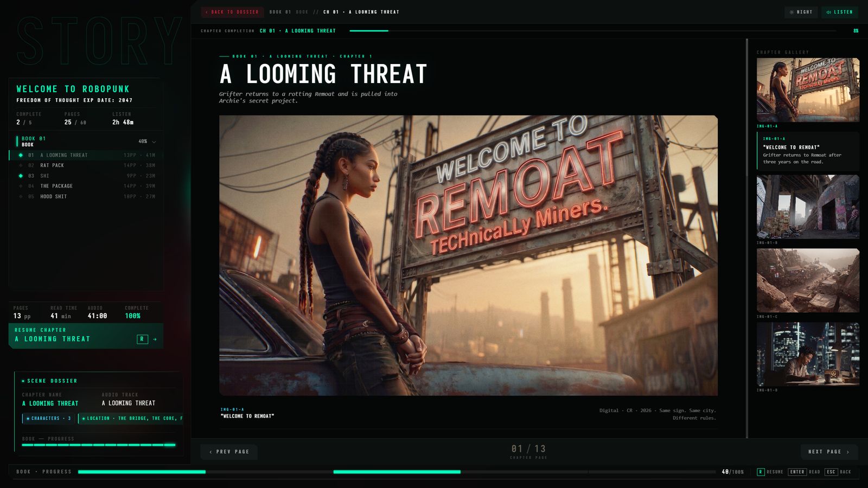Open chapter 04 The Package
Viewport: 868px width, 488px height.
point(86,186)
